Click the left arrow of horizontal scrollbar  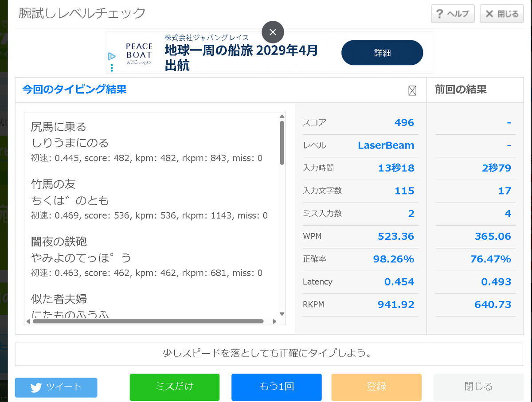point(28,321)
